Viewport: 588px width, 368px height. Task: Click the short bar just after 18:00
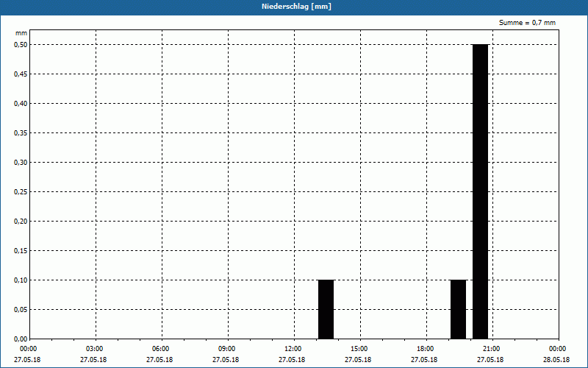(458, 309)
